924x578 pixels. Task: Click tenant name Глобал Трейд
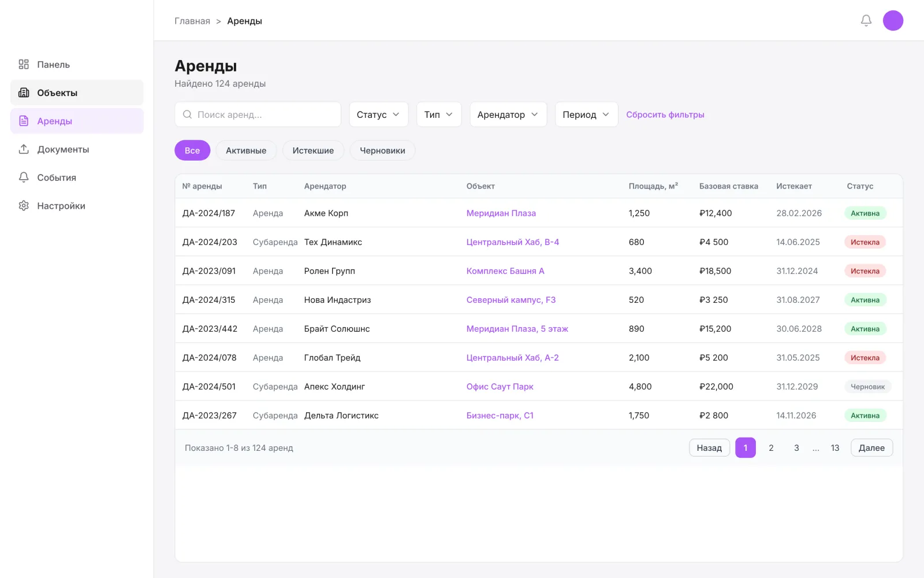click(x=332, y=357)
